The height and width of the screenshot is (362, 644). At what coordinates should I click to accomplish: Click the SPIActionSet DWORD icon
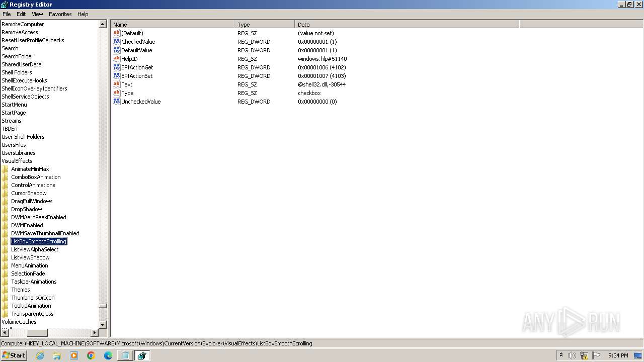coord(117,76)
